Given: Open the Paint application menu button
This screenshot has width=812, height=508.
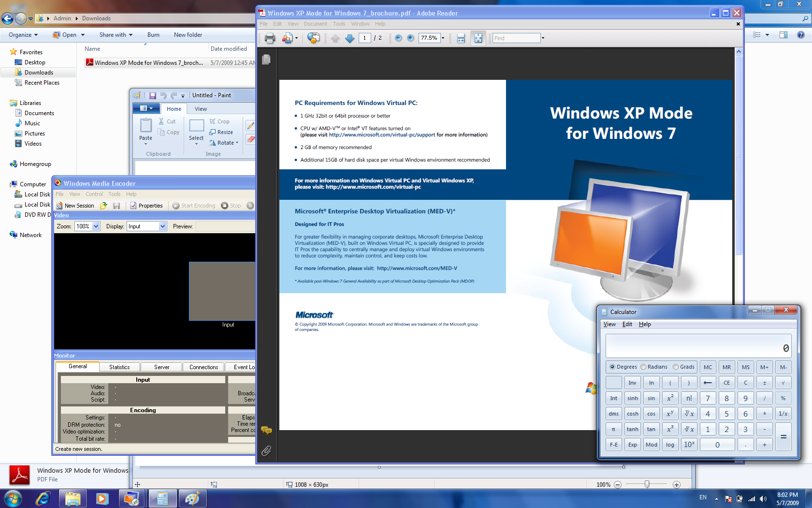Looking at the screenshot, I should click(x=146, y=108).
